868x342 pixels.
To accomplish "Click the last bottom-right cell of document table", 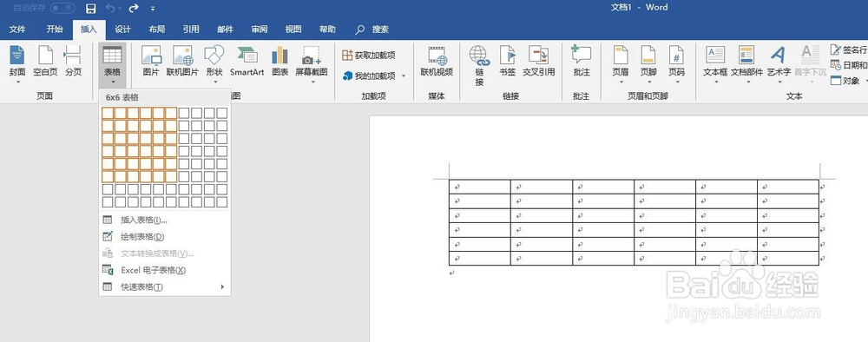I will (x=788, y=259).
